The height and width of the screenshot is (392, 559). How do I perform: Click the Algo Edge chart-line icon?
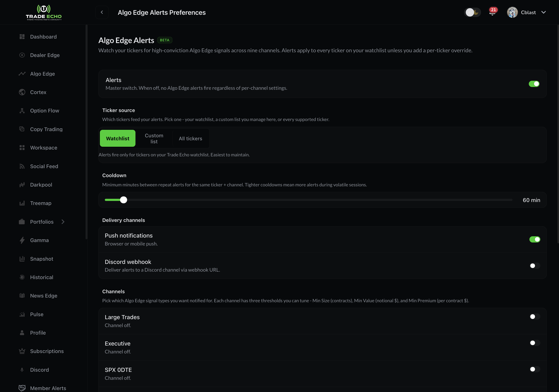22,74
